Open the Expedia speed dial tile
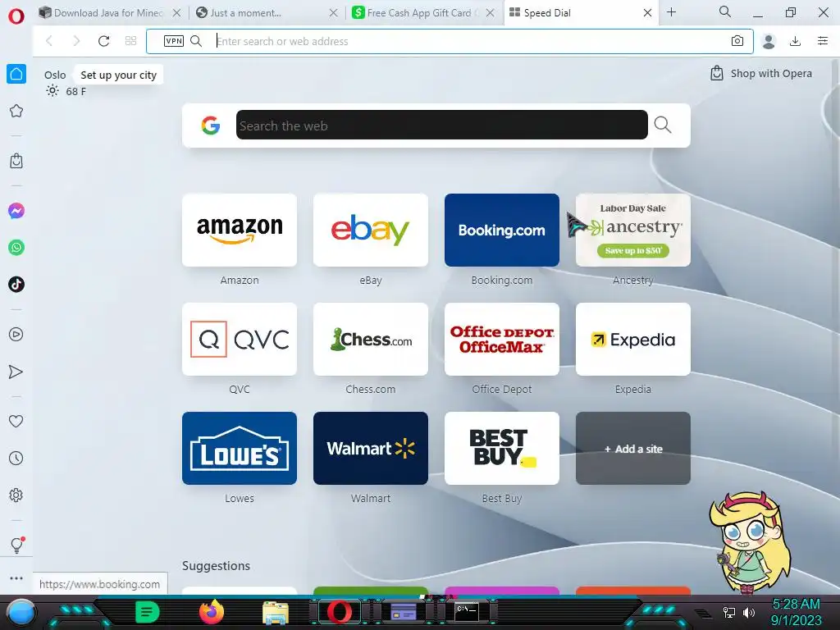840x630 pixels. [633, 339]
